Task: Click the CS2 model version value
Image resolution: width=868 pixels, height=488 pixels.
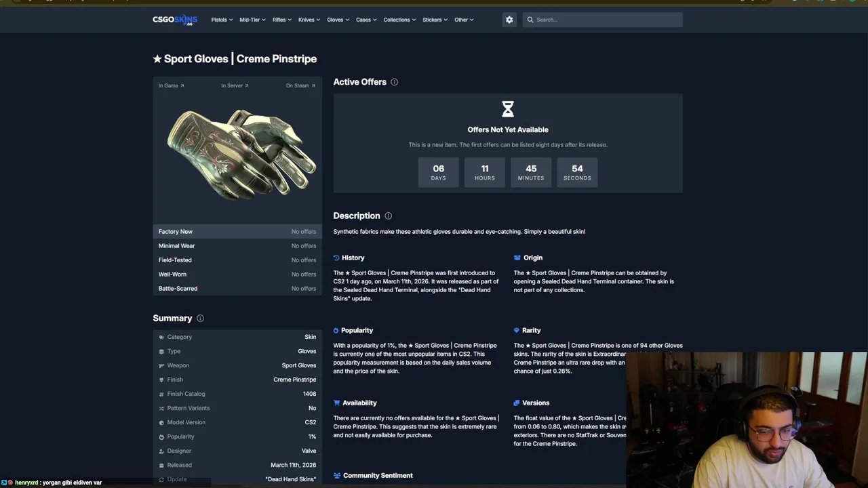Action: pos(311,422)
